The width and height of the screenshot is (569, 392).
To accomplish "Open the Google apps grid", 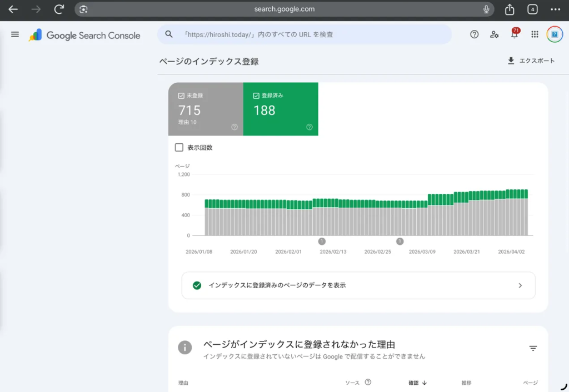I will point(535,34).
